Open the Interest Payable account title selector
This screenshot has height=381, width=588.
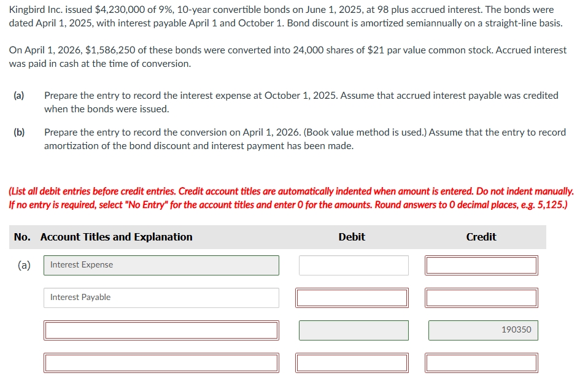click(x=161, y=298)
